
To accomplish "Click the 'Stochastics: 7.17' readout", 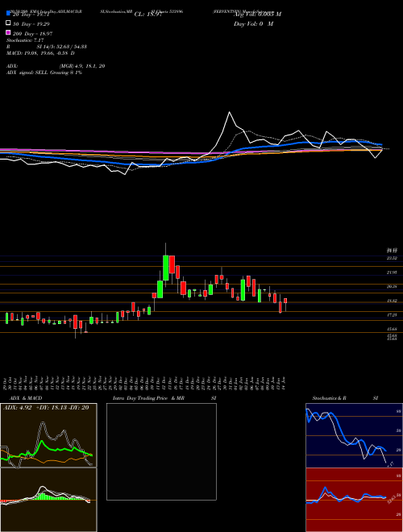I will [x=23, y=40].
